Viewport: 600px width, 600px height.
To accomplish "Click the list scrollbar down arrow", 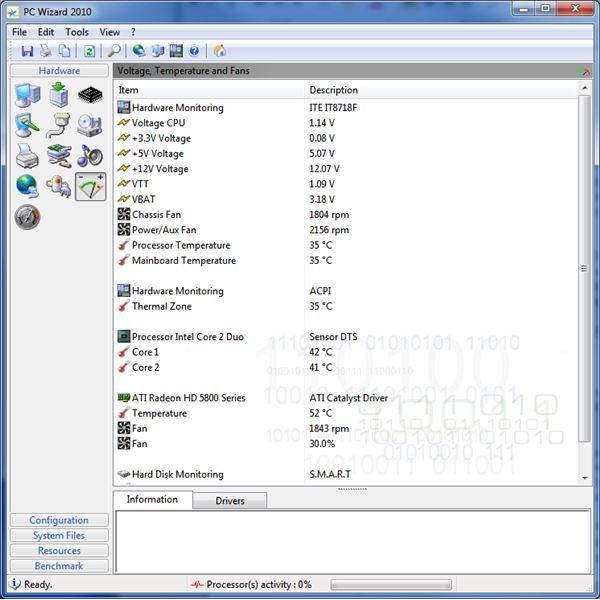I will click(x=584, y=478).
